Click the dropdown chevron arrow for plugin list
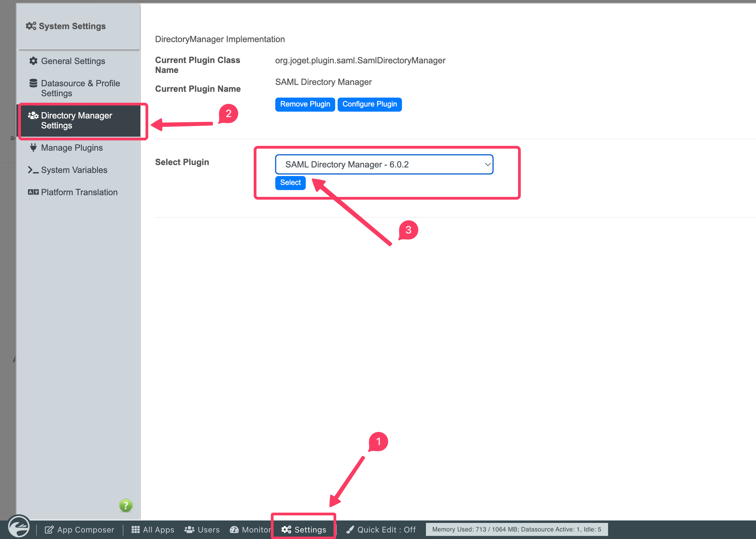This screenshot has height=539, width=756. [488, 164]
